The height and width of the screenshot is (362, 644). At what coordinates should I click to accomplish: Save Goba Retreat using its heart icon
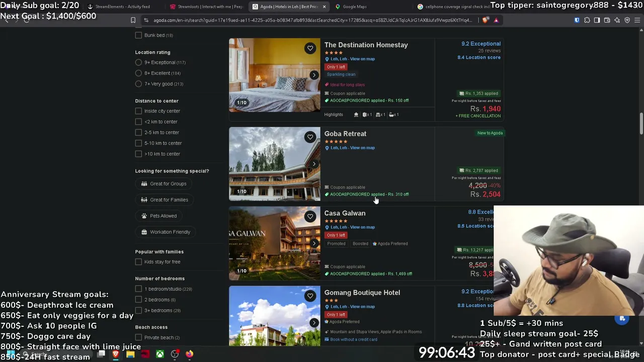point(310,137)
